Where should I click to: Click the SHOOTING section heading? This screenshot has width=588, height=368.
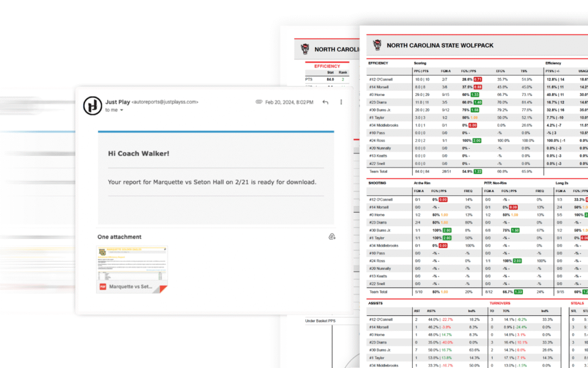378,183
